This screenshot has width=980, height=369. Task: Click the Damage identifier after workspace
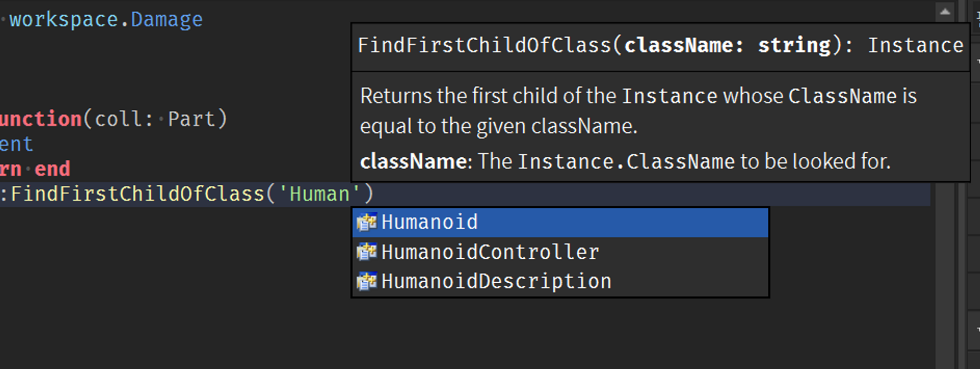167,20
